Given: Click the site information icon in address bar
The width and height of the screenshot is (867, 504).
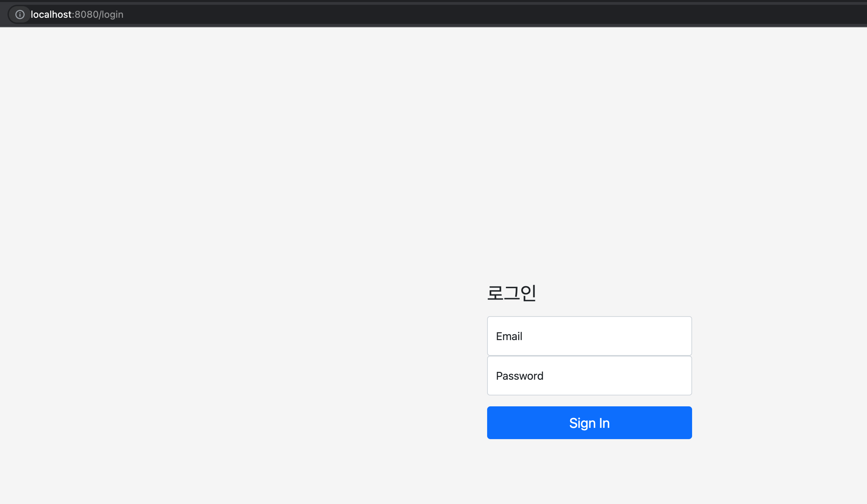Looking at the screenshot, I should (x=19, y=14).
